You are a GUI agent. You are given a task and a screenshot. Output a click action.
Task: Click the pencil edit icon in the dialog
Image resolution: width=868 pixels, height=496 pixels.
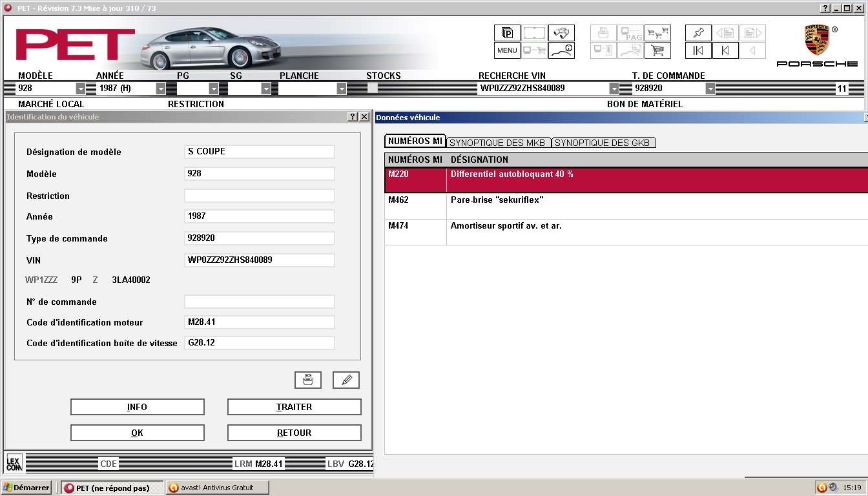[346, 380]
